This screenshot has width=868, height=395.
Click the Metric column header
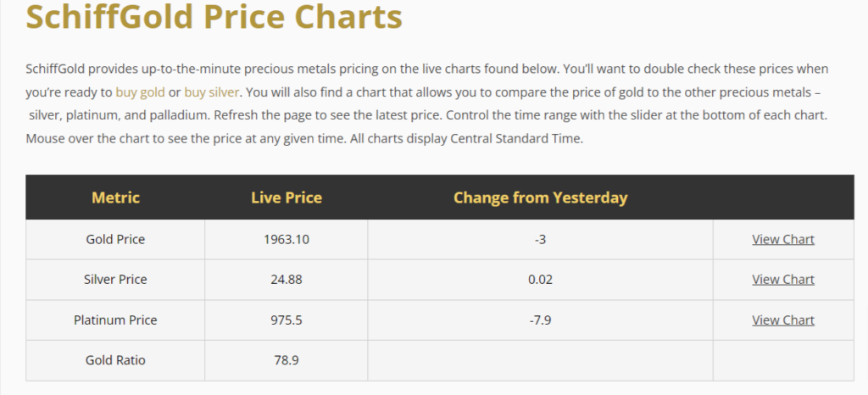coord(115,197)
